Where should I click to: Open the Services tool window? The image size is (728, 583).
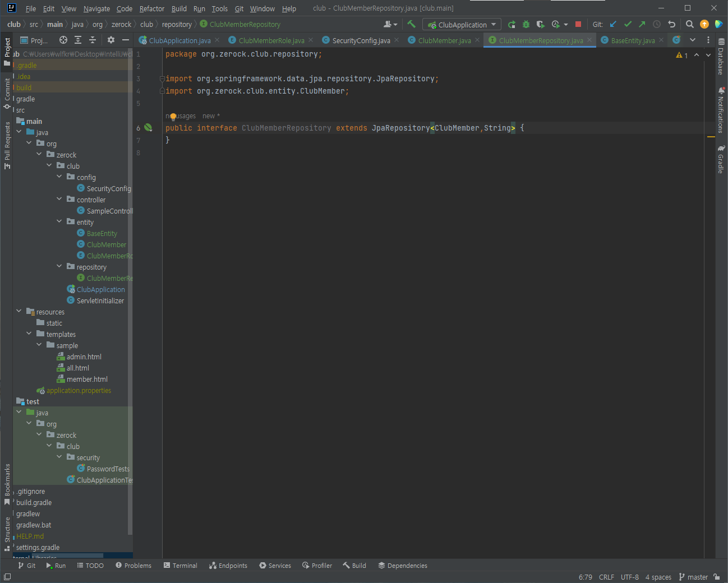(x=275, y=566)
